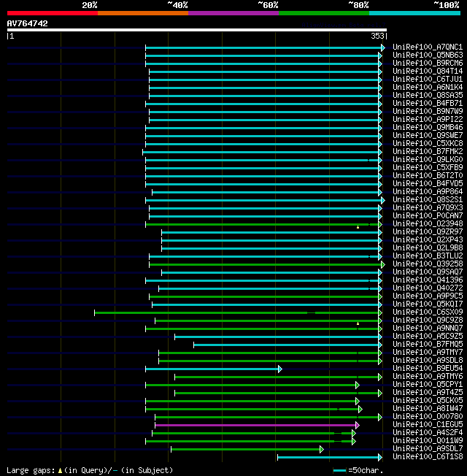
Task: Click the red 20% identity legend segment
Action: click(53, 13)
